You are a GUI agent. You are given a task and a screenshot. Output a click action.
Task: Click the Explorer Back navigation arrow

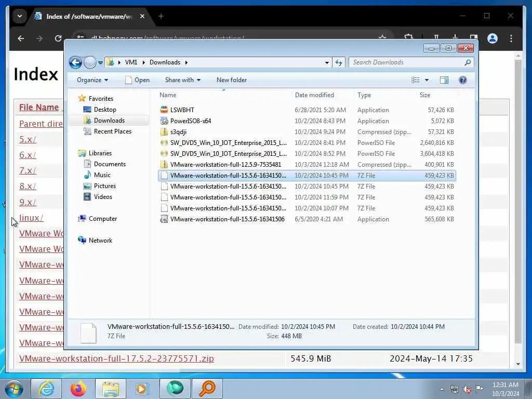click(x=75, y=62)
